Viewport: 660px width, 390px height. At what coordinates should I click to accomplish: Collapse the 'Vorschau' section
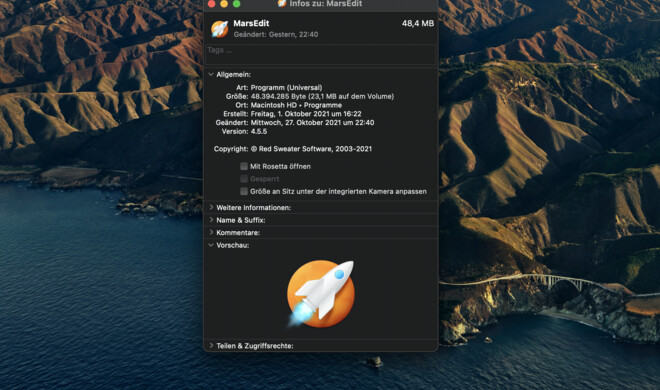(x=211, y=245)
